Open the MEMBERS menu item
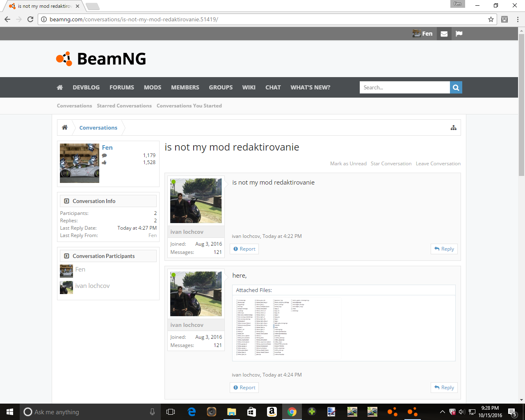Image resolution: width=525 pixels, height=420 pixels. tap(185, 87)
